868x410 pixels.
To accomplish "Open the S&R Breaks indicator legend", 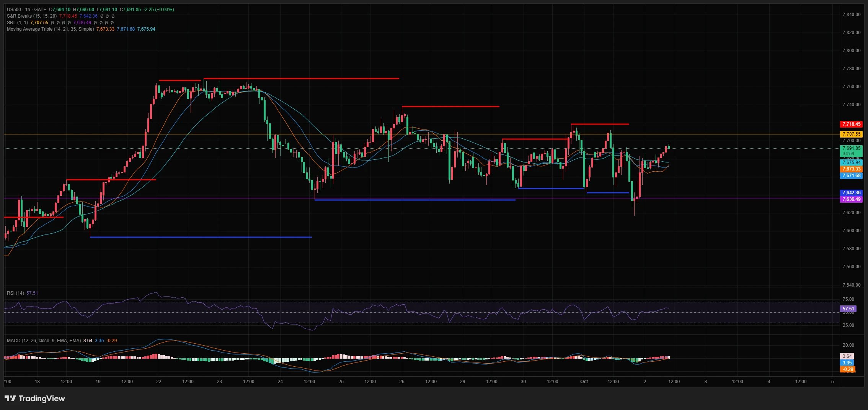I will point(31,16).
